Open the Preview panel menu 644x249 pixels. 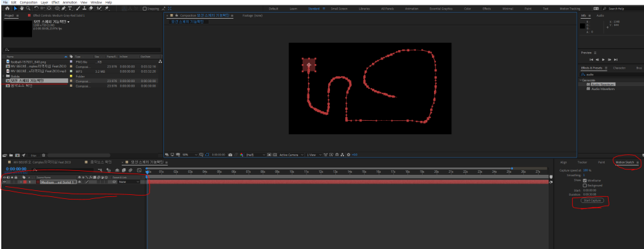click(x=595, y=53)
